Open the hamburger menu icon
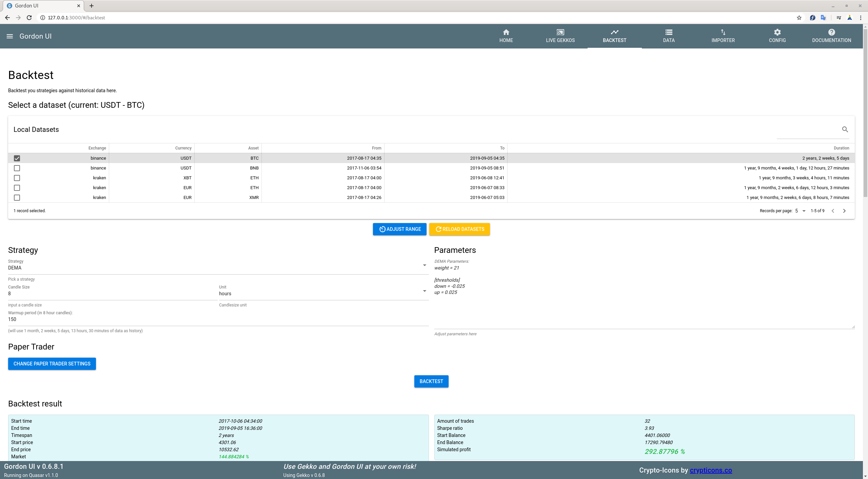Image resolution: width=868 pixels, height=479 pixels. (x=10, y=36)
